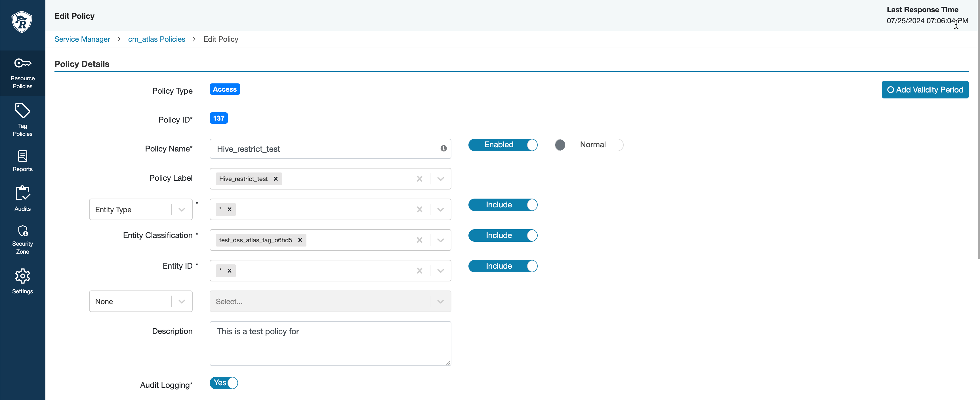Toggle the Enabled policy switch
Viewport: 980px width, 400px height.
click(502, 145)
